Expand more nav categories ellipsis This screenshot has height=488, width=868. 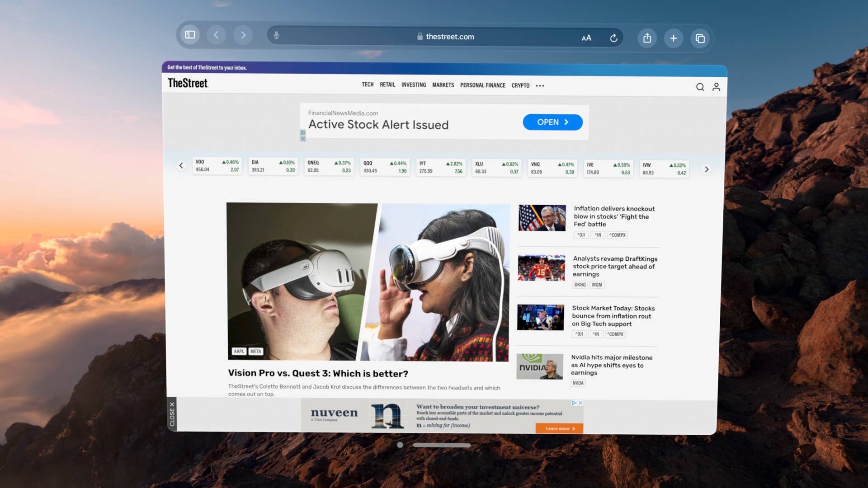(540, 85)
